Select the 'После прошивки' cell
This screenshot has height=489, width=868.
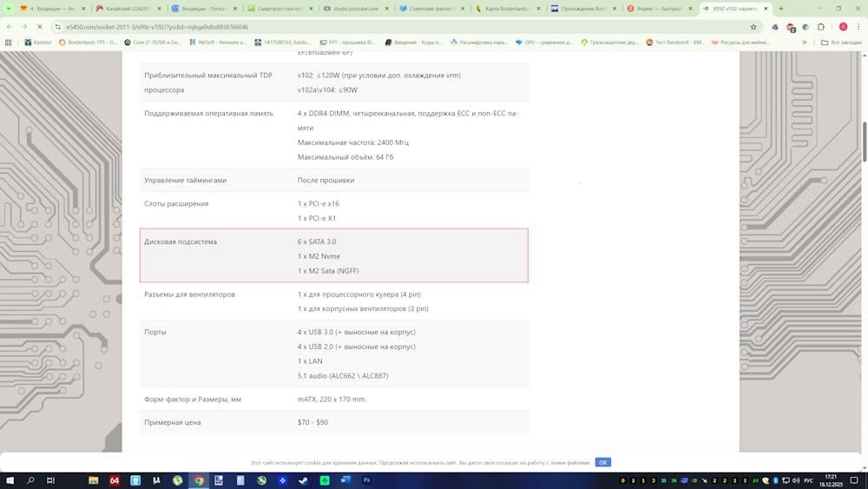click(326, 180)
